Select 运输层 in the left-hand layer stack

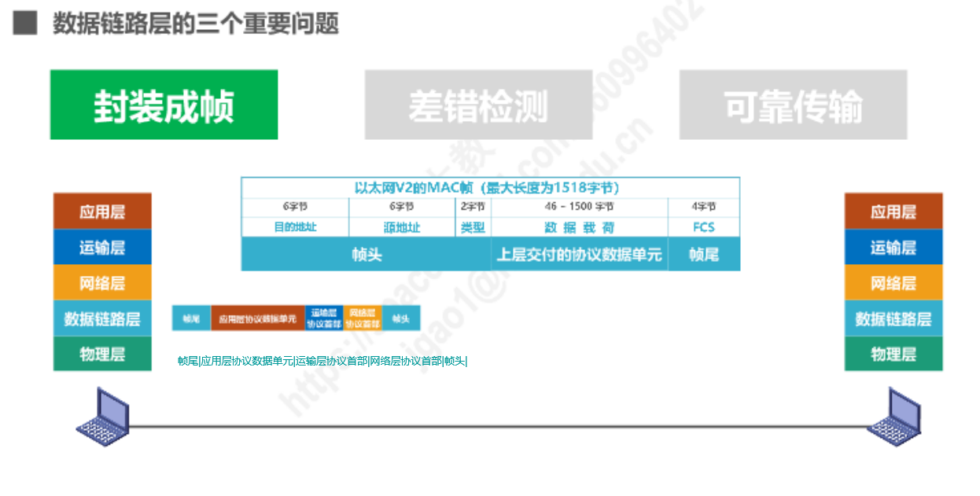click(x=102, y=248)
